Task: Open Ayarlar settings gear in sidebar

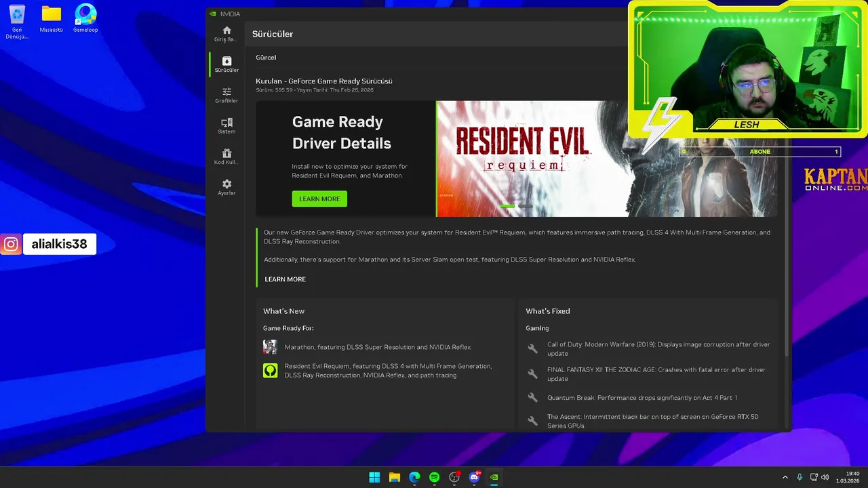Action: [226, 188]
